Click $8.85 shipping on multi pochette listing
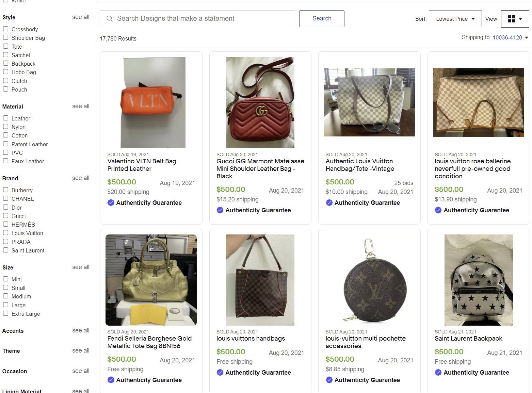The height and width of the screenshot is (393, 532). (345, 369)
